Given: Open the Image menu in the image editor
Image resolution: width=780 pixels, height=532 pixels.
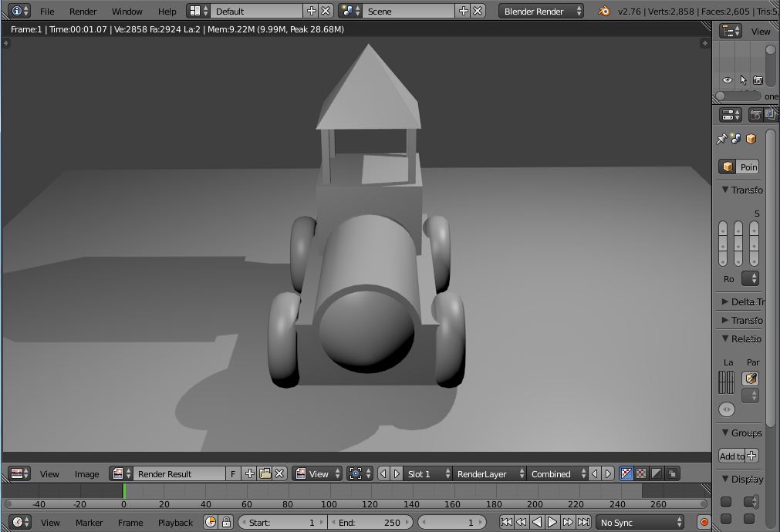Looking at the screenshot, I should point(86,473).
